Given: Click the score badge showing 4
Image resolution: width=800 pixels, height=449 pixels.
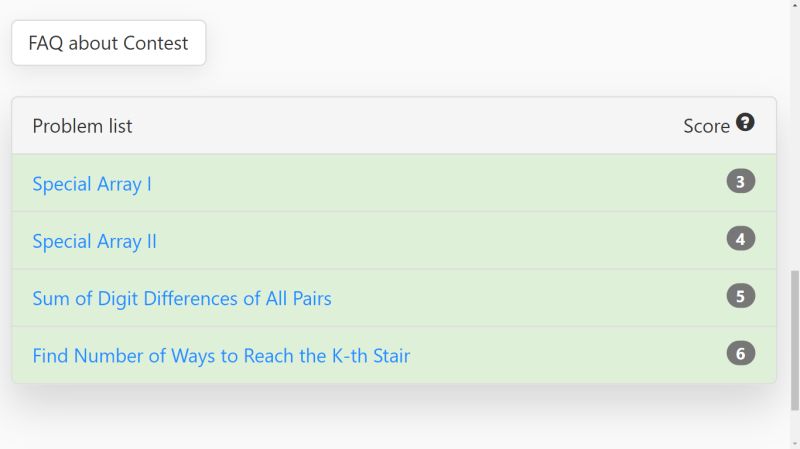Looking at the screenshot, I should point(741,239).
